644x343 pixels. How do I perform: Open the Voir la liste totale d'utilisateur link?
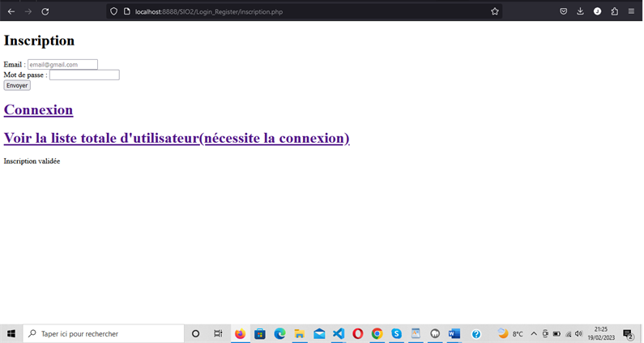177,138
